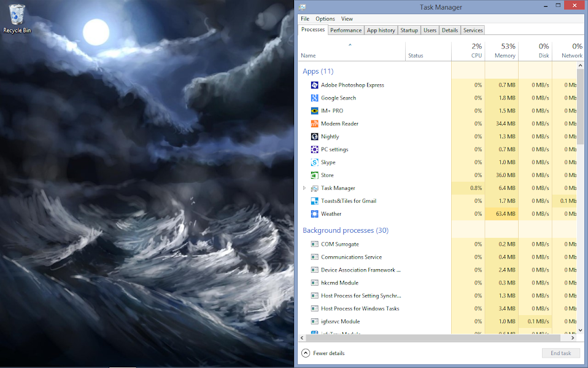Screen dimensions: 588x368
Task: Click the vertical scrollbar down arrow
Action: pyautogui.click(x=580, y=331)
